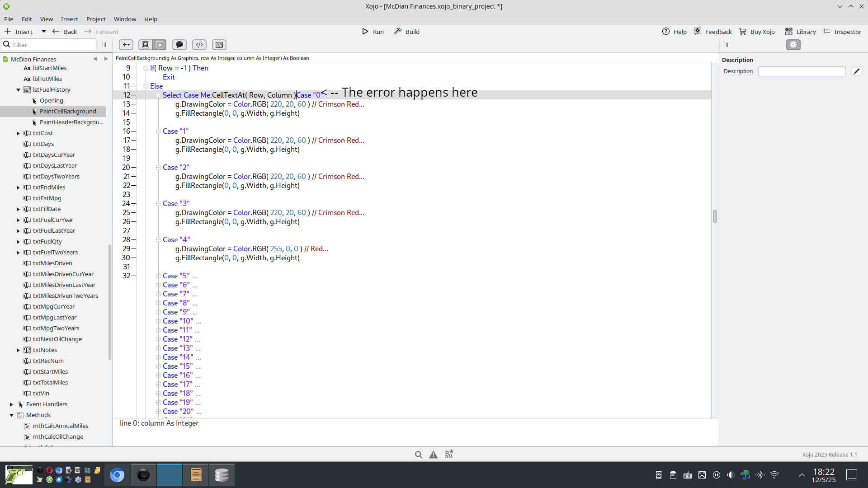Screen dimensions: 868x488
Task: Click the code brackets toolbar icon
Action: [199, 45]
